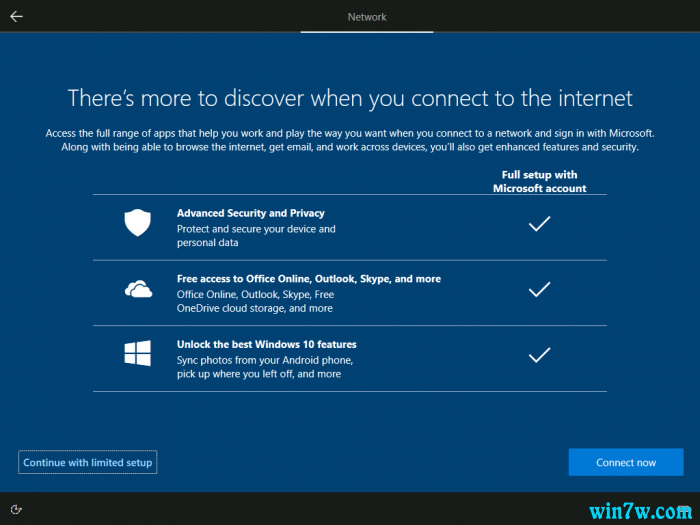Click checkmark for Advanced Security and Privacy
The image size is (700, 525).
point(539,224)
